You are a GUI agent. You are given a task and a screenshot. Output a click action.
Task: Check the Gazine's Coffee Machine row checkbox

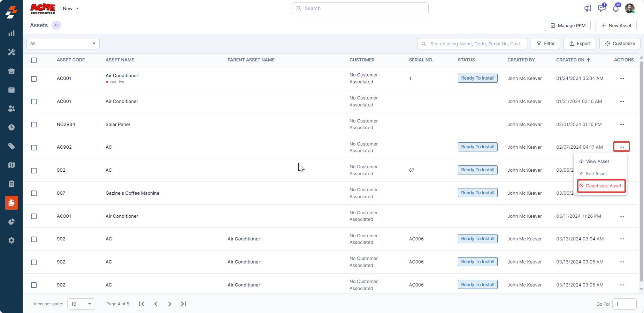point(34,193)
